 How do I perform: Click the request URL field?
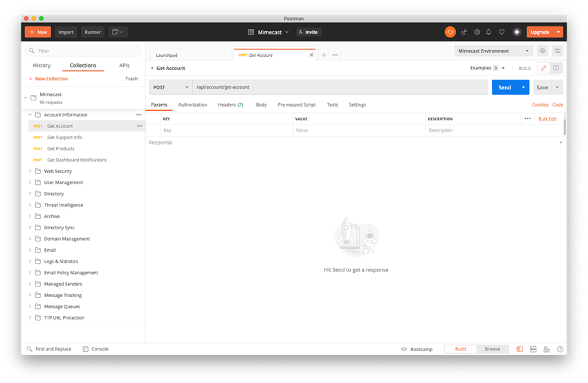click(x=340, y=87)
